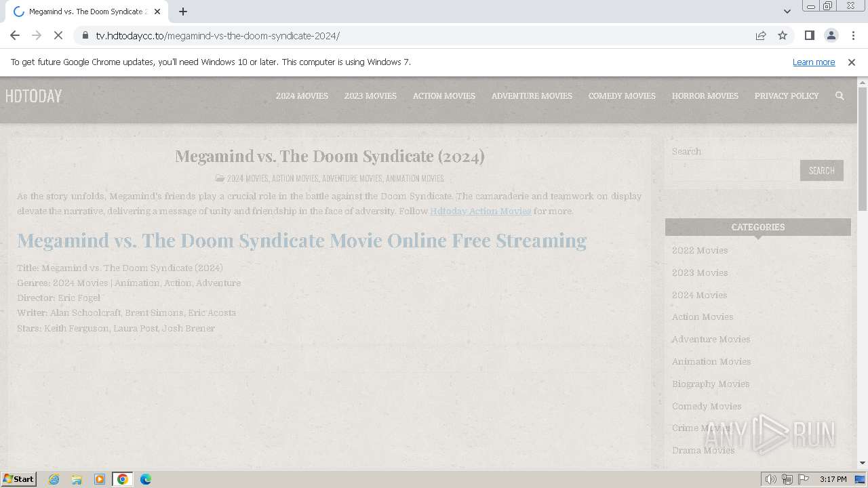Dismiss the Chrome update notification bar
Viewport: 868px width, 488px height.
tap(852, 62)
